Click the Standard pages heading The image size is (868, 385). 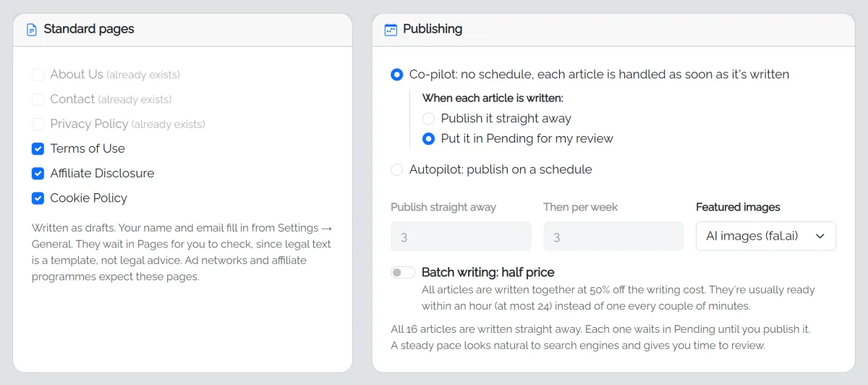(x=89, y=29)
